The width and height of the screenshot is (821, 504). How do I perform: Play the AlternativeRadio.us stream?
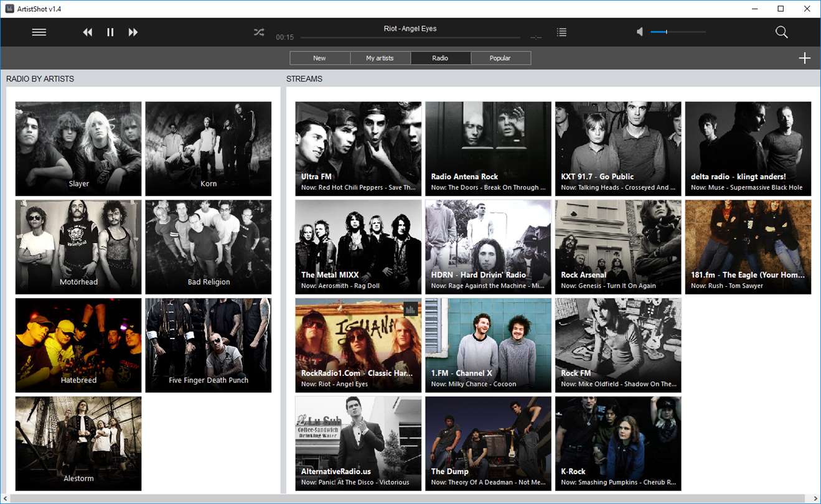(359, 444)
